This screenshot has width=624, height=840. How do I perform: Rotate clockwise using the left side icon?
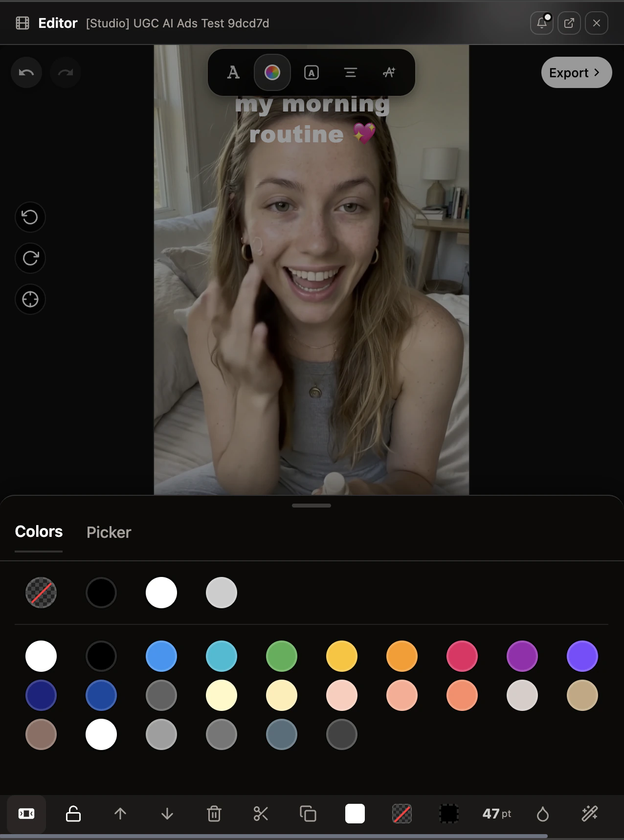tap(30, 258)
